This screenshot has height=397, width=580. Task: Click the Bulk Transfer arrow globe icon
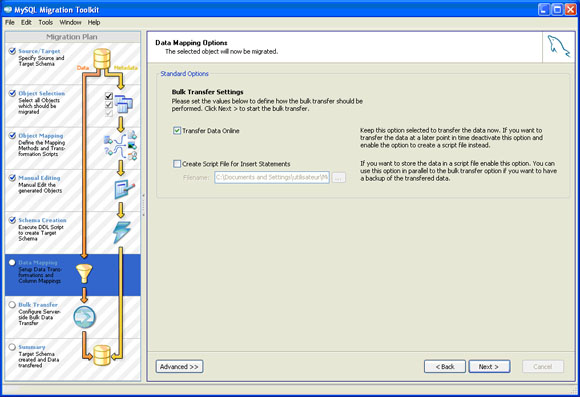coord(84,317)
